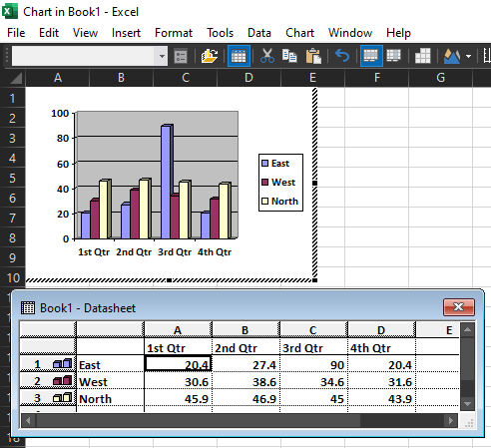Open the Format menu

(174, 33)
